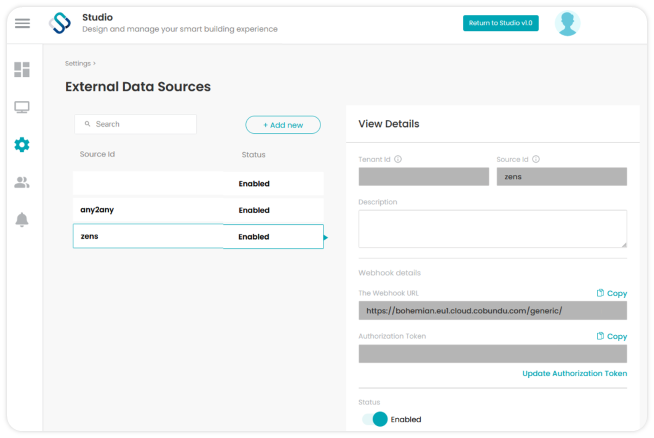Copy the Webhook URL

point(612,293)
